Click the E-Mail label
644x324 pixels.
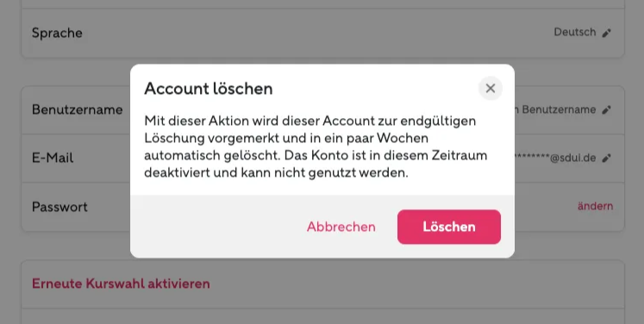53,158
